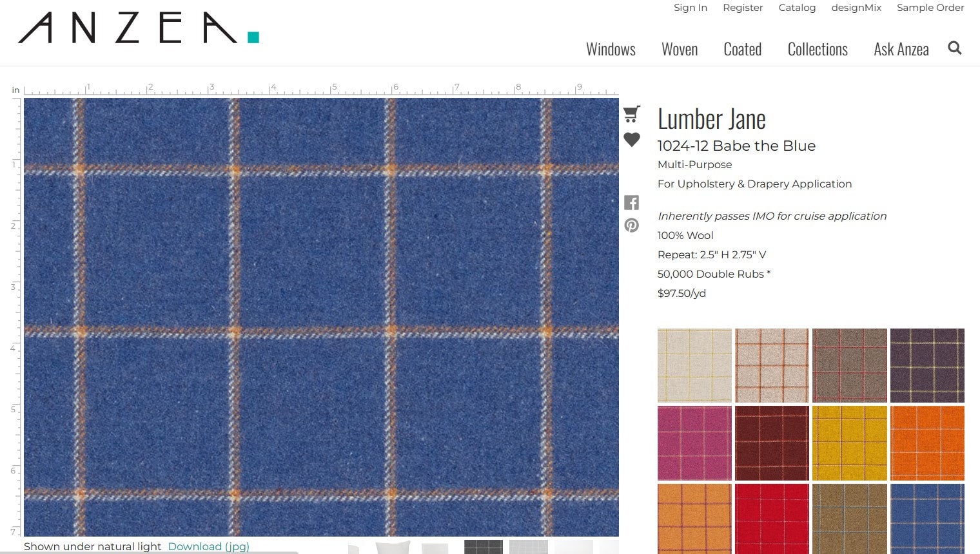Screen dimensions: 980x554
Task: Start a Sample Order
Action: tap(930, 8)
